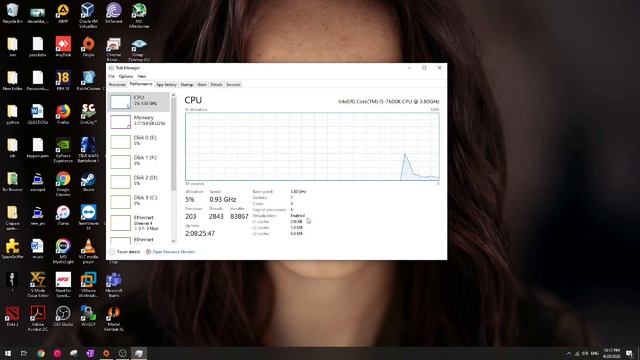Select the AnyDesk desktop icon
The height and width of the screenshot is (360, 640).
(63, 47)
